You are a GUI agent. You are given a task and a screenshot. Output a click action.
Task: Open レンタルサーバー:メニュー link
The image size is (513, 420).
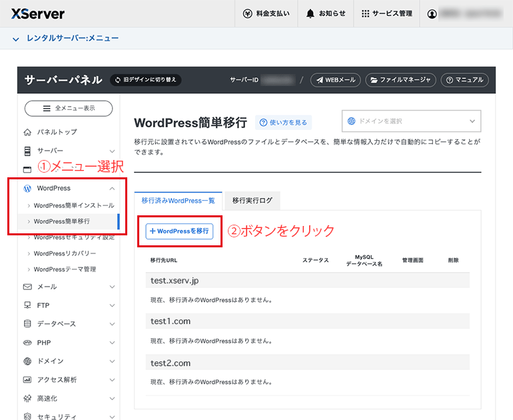click(73, 38)
